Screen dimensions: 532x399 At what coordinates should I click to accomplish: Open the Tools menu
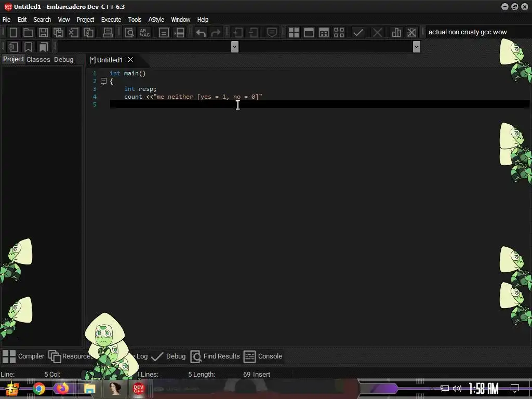point(135,20)
